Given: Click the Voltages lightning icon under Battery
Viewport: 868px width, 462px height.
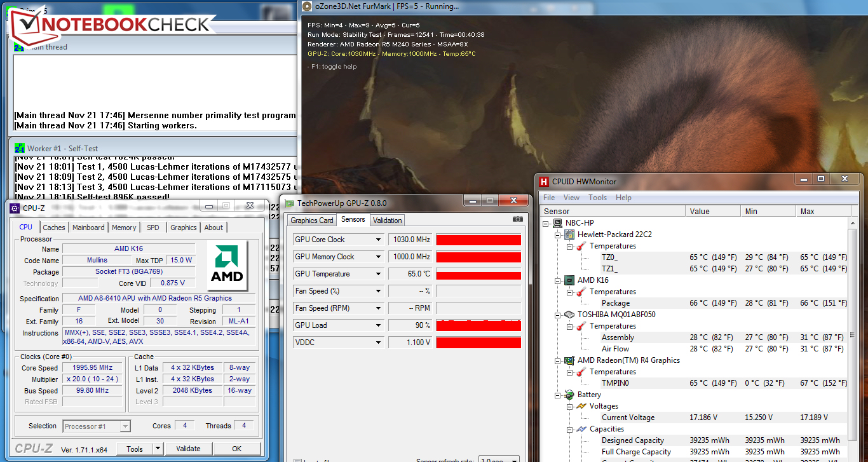Looking at the screenshot, I should pos(581,406).
